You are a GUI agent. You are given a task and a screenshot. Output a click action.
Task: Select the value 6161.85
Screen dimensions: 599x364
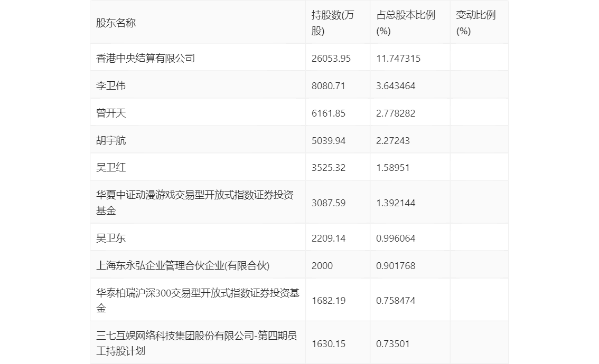coord(329,113)
